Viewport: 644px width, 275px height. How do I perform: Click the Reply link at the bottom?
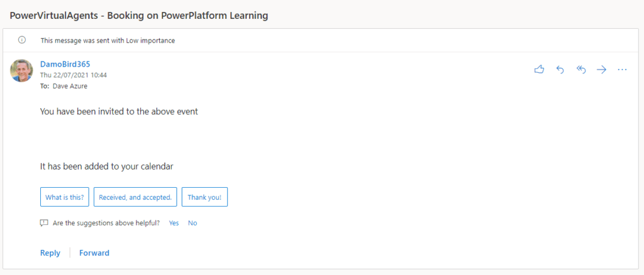[50, 253]
